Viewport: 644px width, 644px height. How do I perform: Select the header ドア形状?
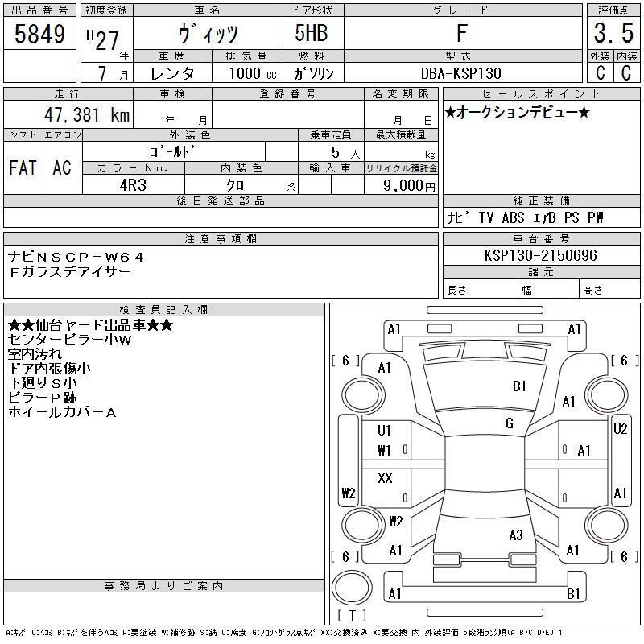point(312,10)
